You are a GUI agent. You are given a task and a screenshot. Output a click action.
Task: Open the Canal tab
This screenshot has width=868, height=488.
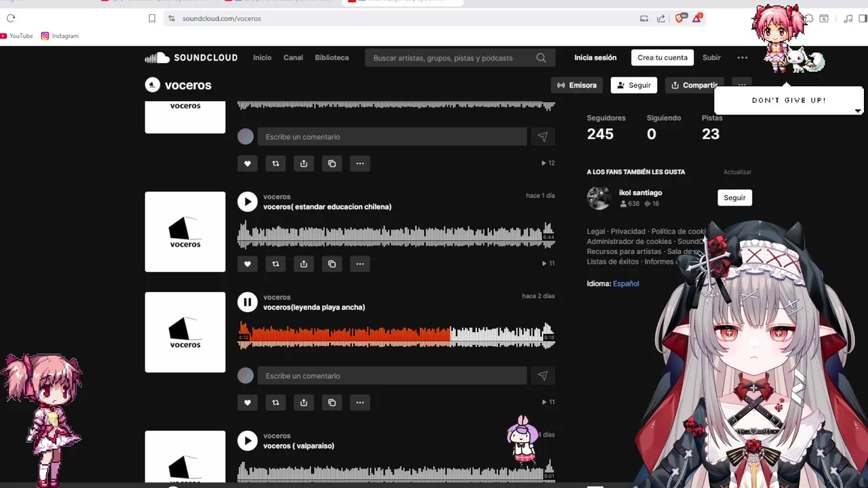[293, 58]
